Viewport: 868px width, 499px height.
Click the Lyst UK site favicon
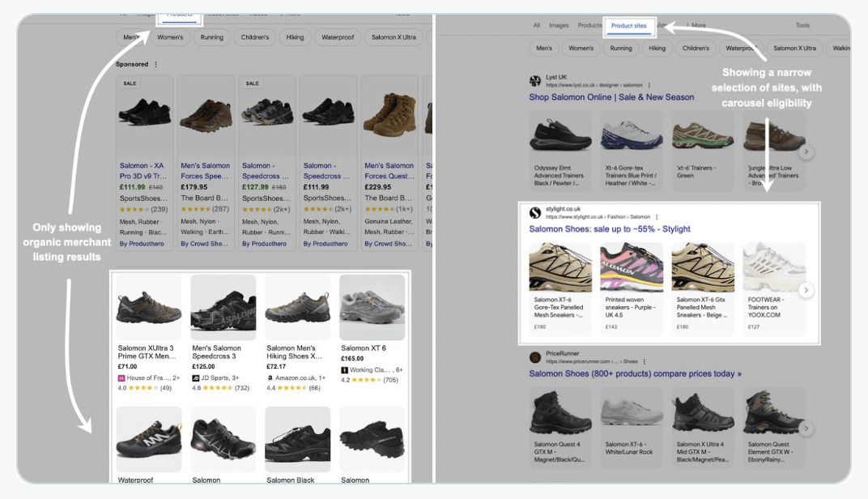534,81
